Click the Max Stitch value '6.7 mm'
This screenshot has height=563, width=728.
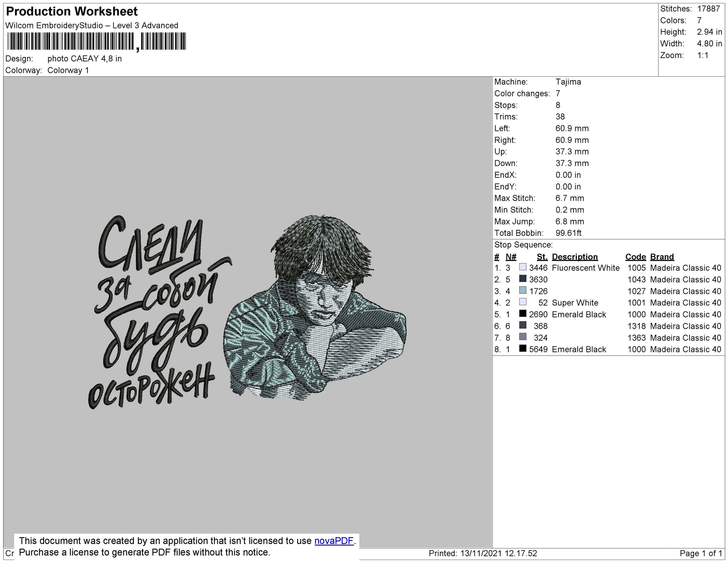click(570, 198)
